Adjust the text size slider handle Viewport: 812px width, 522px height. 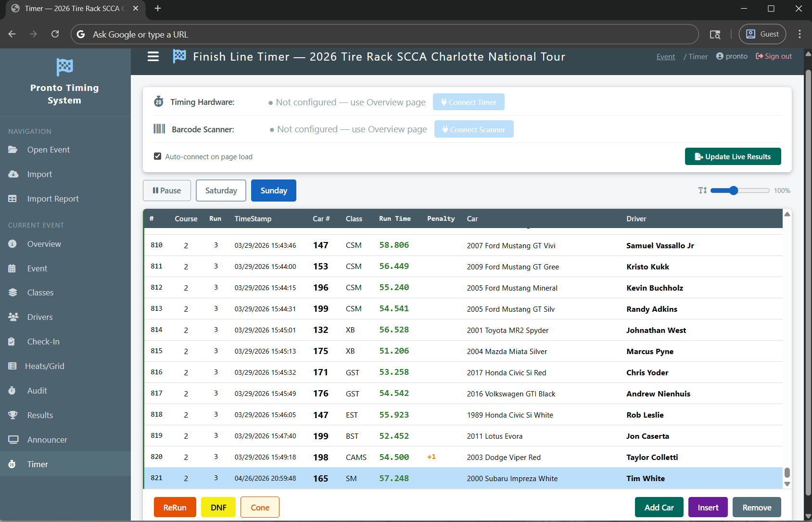pos(734,191)
